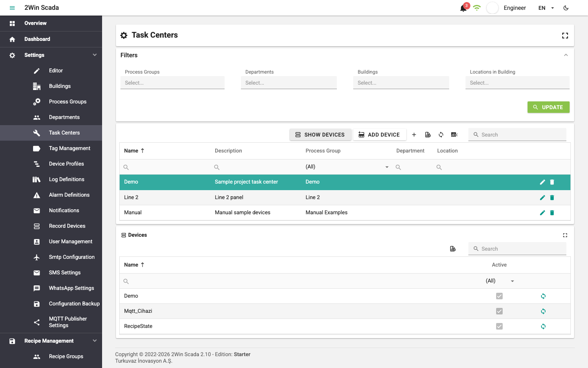Open Tag Management page

(x=51, y=148)
